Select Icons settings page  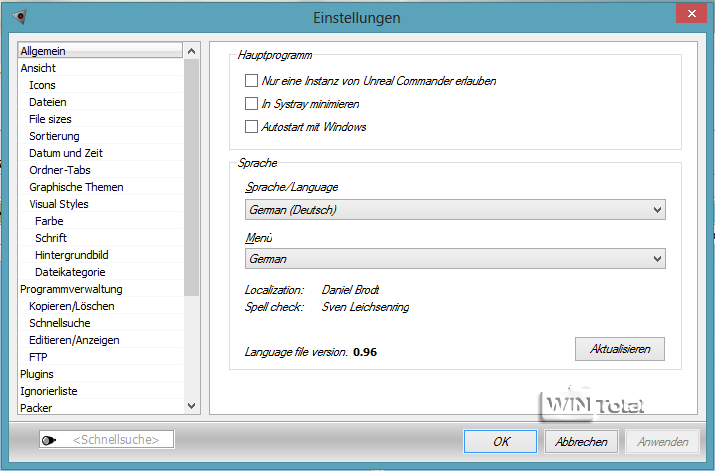pyautogui.click(x=100, y=85)
